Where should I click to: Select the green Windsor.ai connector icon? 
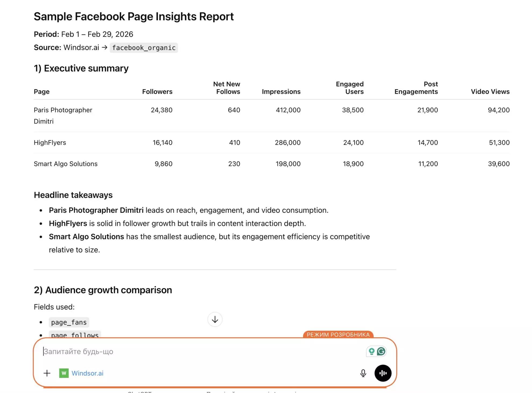[x=64, y=373]
